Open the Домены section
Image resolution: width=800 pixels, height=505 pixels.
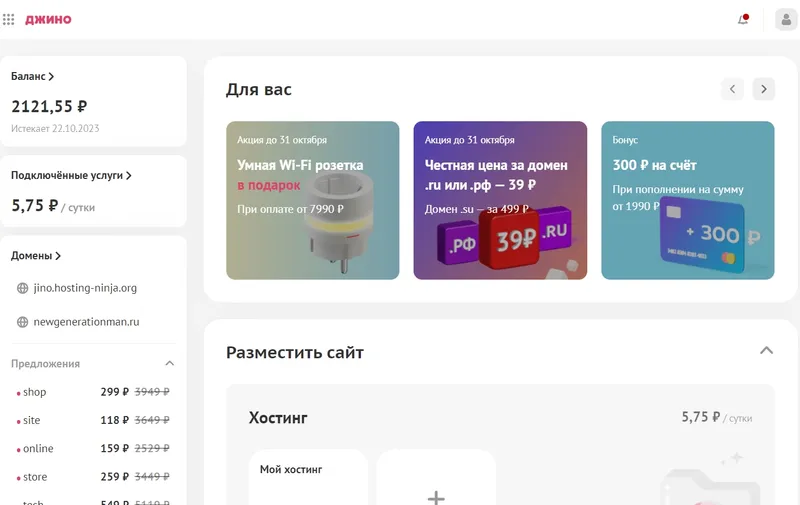(x=36, y=256)
